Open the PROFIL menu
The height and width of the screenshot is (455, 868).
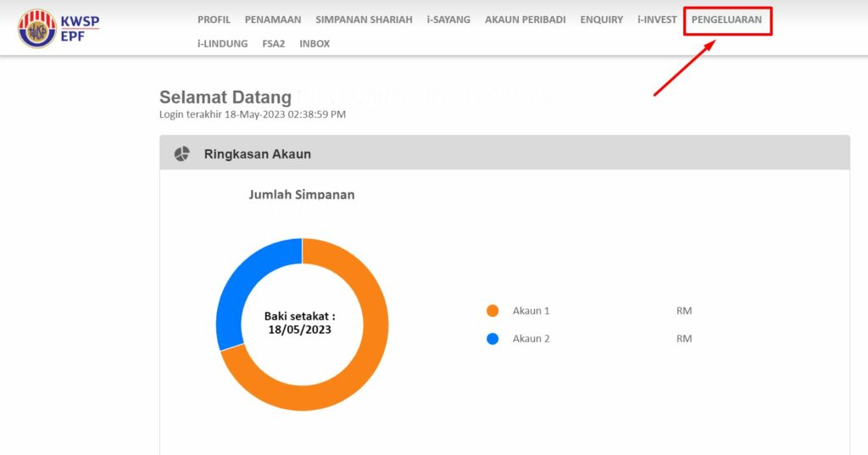(x=214, y=19)
